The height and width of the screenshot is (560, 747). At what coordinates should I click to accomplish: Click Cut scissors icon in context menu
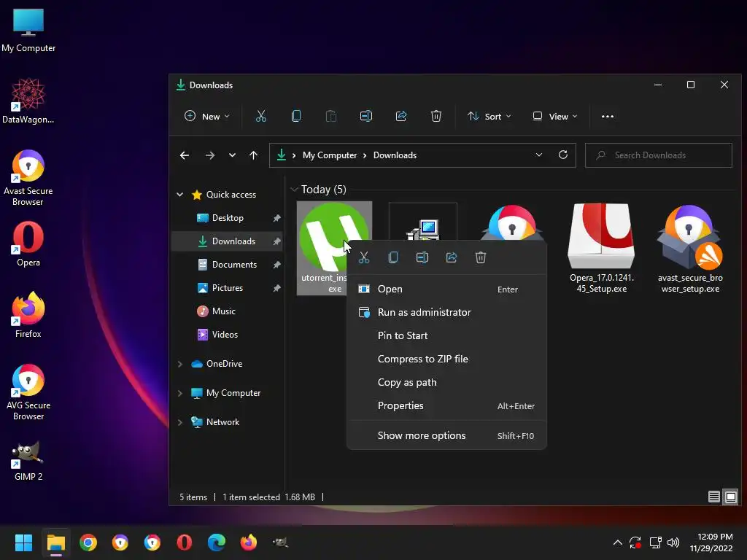click(x=364, y=257)
